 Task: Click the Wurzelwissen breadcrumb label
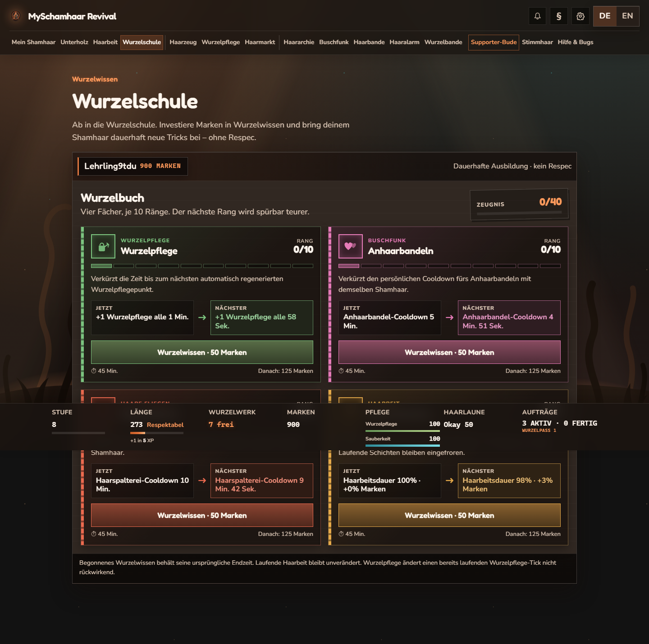point(95,79)
